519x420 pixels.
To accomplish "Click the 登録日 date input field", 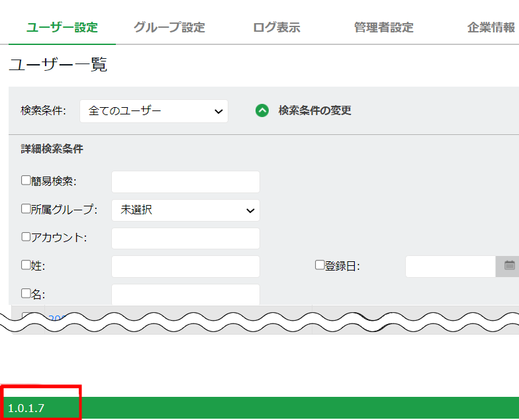I will (450, 267).
